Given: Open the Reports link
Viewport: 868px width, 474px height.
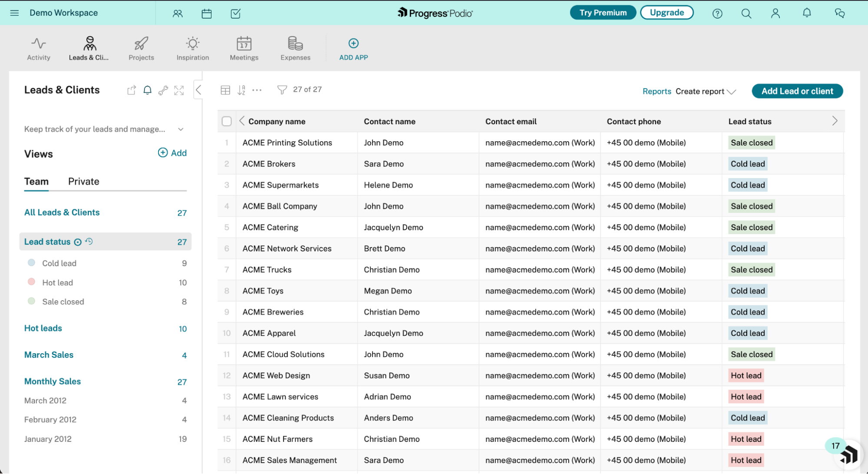Looking at the screenshot, I should [x=657, y=91].
